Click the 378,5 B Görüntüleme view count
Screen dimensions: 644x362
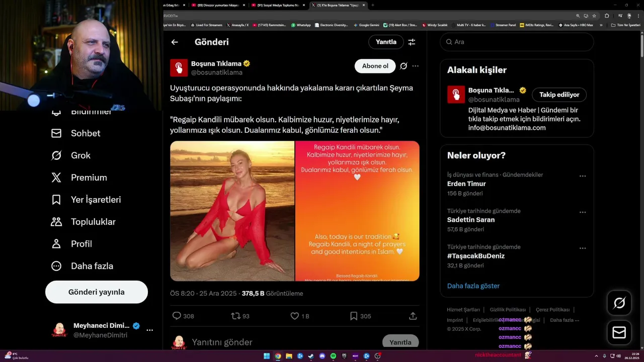pyautogui.click(x=272, y=293)
